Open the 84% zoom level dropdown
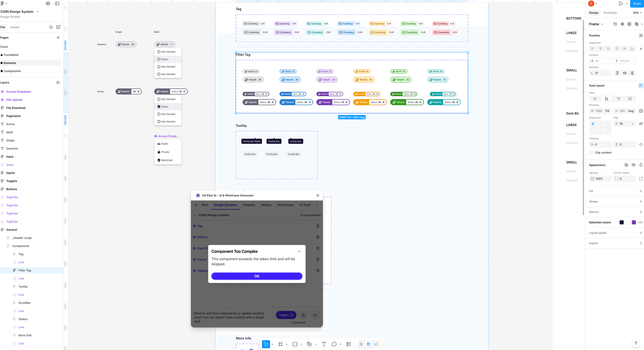This screenshot has height=350, width=644. pyautogui.click(x=637, y=13)
